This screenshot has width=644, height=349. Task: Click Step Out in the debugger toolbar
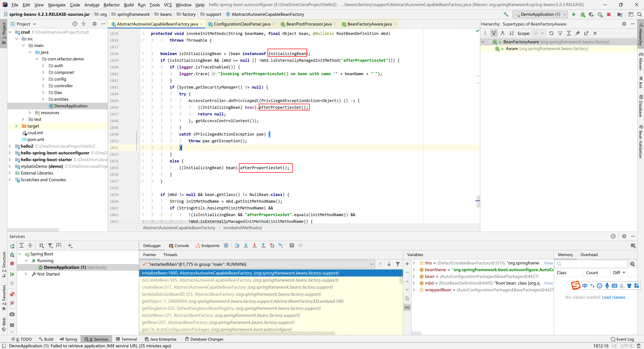[x=263, y=245]
